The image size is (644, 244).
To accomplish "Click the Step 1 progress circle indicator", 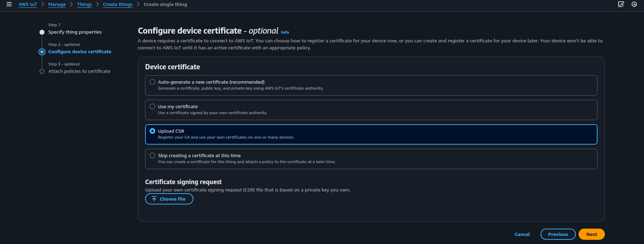I will (42, 32).
